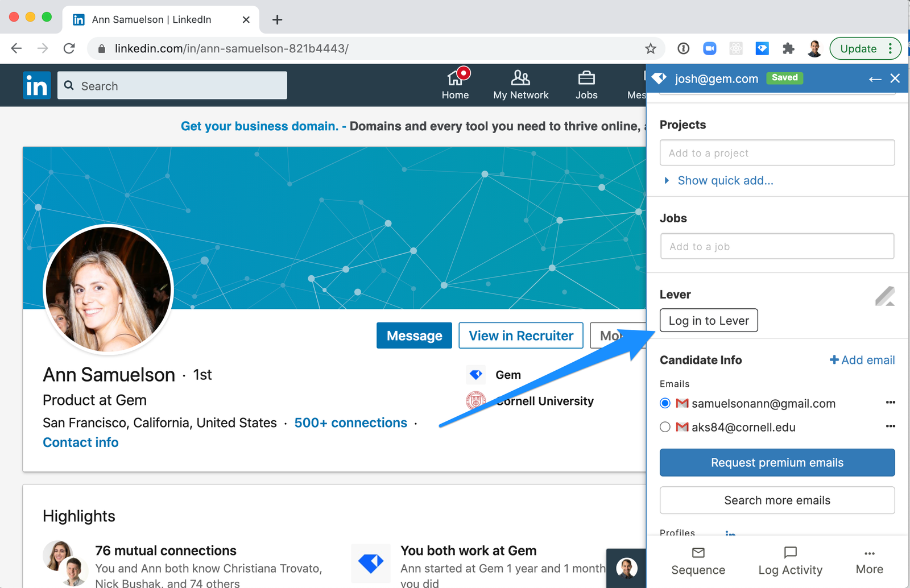Open the Add to a job dropdown
This screenshot has width=910, height=588.
(x=777, y=246)
